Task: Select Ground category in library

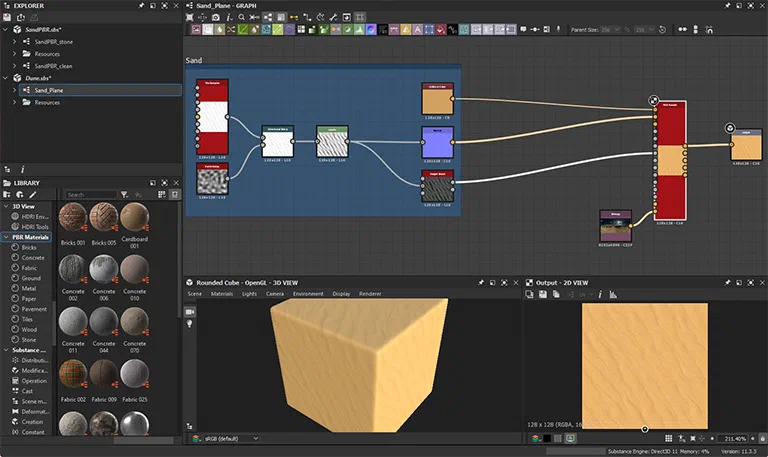Action: click(x=31, y=278)
